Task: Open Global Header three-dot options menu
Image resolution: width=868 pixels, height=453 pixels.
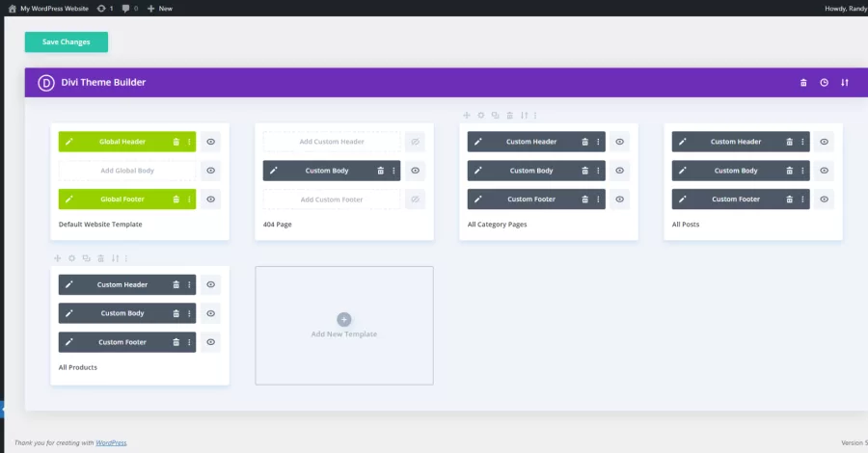Action: [189, 142]
